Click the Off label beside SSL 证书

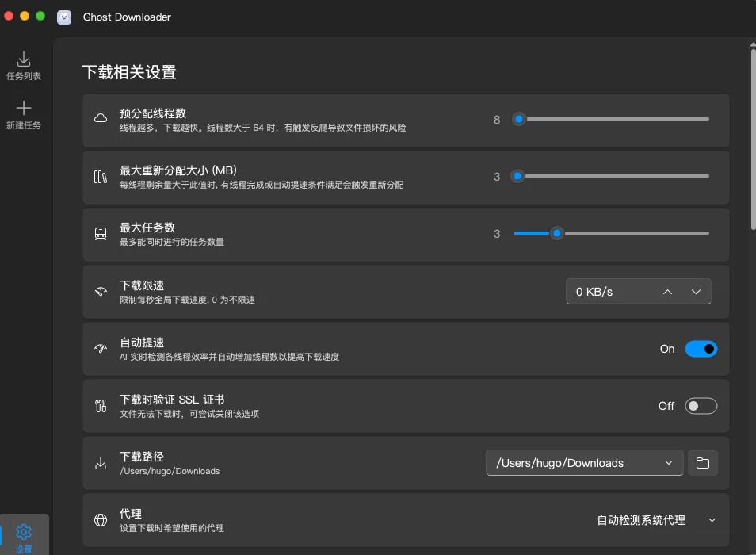[666, 406]
